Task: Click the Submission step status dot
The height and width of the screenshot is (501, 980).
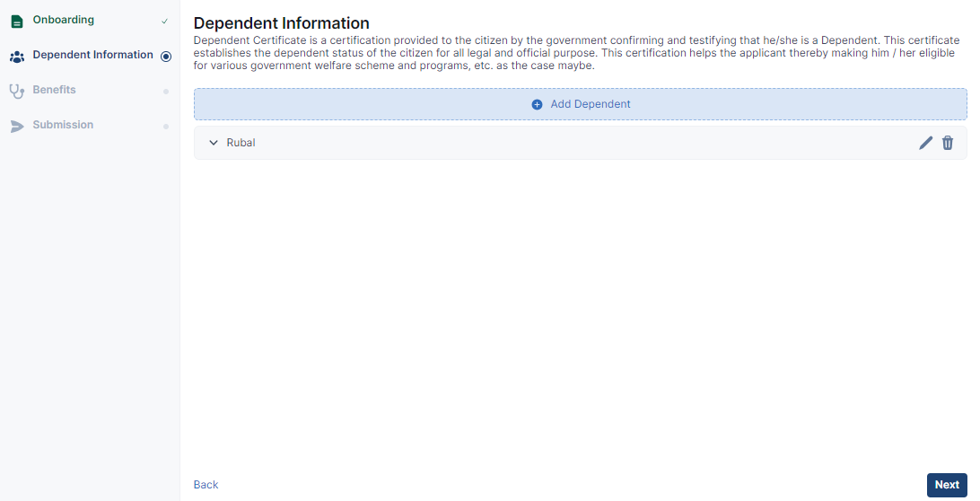Action: point(166,127)
